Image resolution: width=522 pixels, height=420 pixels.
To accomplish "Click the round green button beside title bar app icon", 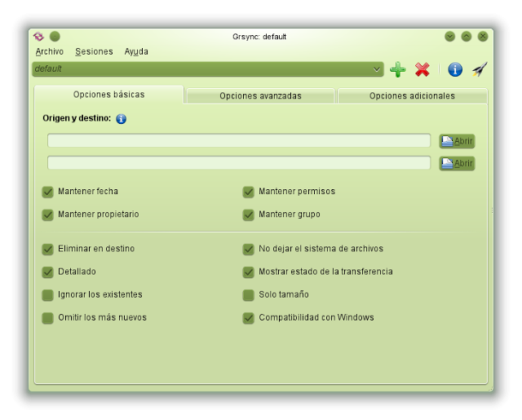I will coord(55,36).
